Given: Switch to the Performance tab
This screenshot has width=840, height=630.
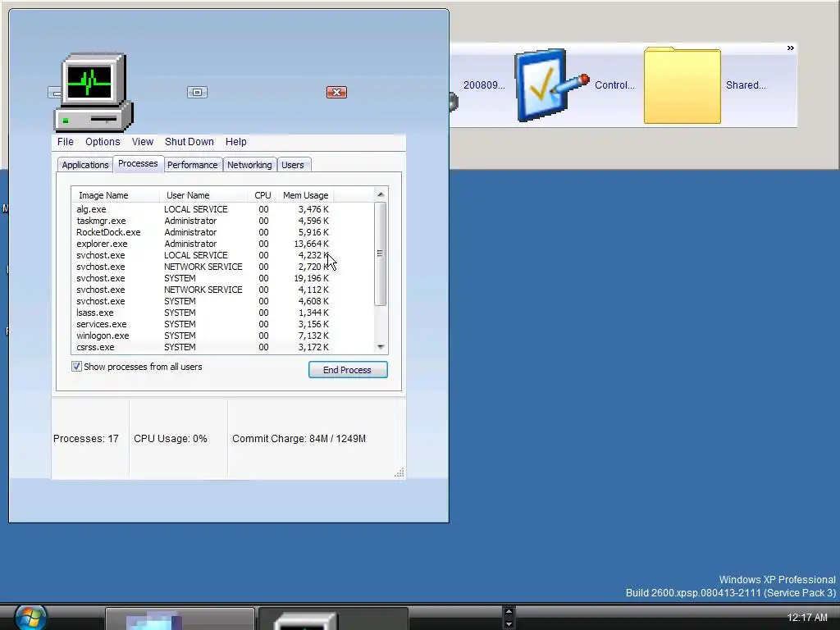Looking at the screenshot, I should [192, 165].
